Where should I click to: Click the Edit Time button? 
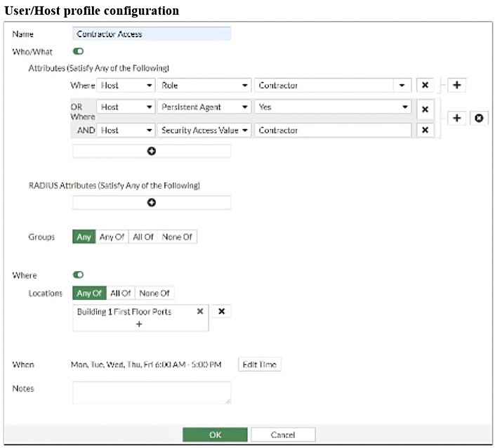(x=259, y=364)
